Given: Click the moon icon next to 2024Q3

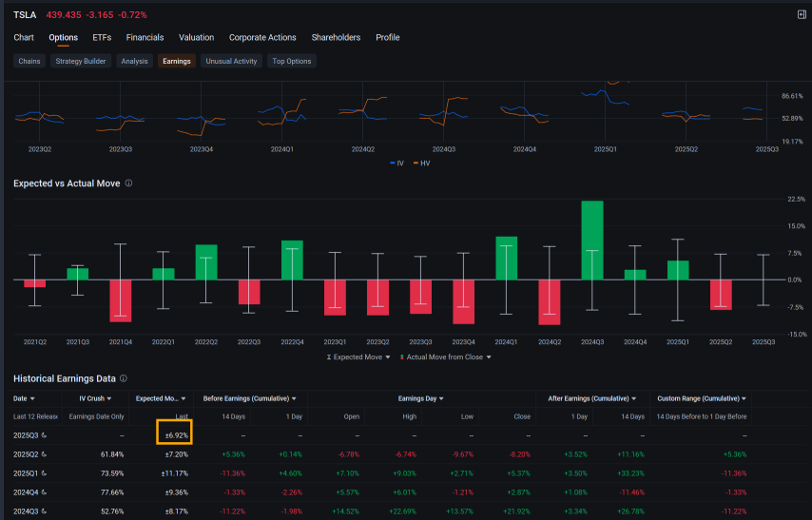Looking at the screenshot, I should [45, 510].
